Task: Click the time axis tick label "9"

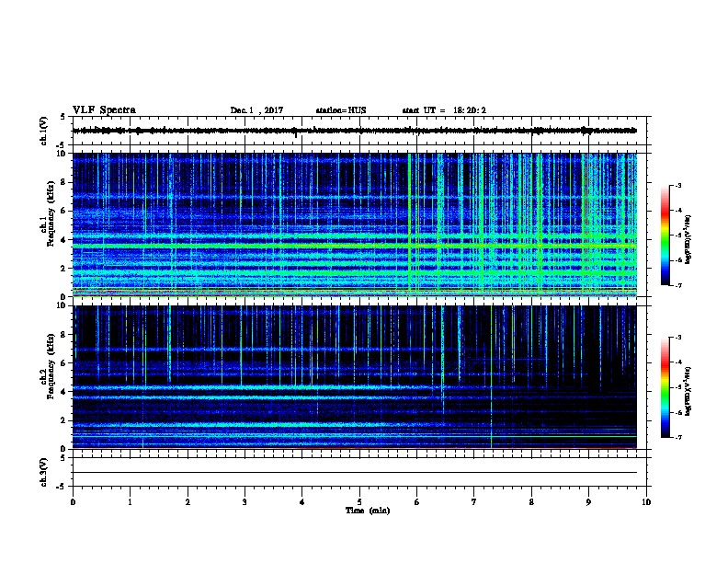Action: (588, 502)
